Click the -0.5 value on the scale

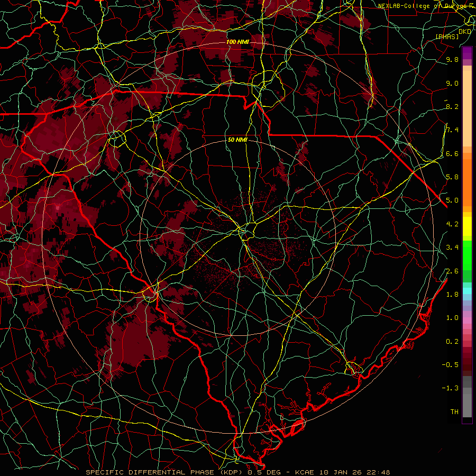click(x=450, y=365)
